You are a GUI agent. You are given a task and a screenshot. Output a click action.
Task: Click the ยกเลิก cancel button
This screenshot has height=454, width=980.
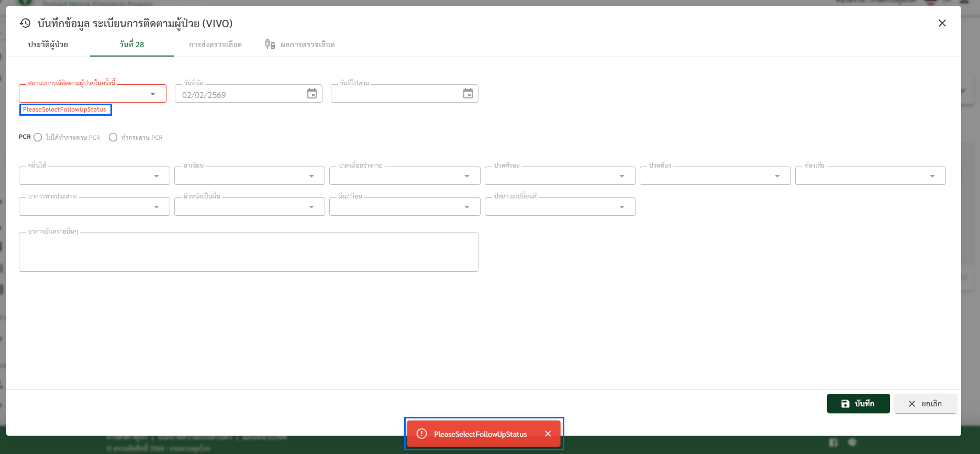point(925,404)
